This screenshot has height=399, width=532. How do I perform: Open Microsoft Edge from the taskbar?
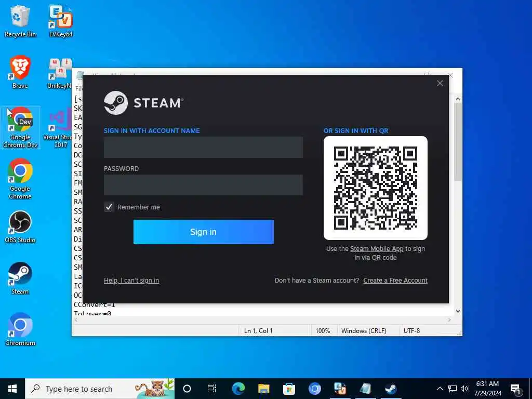238,389
